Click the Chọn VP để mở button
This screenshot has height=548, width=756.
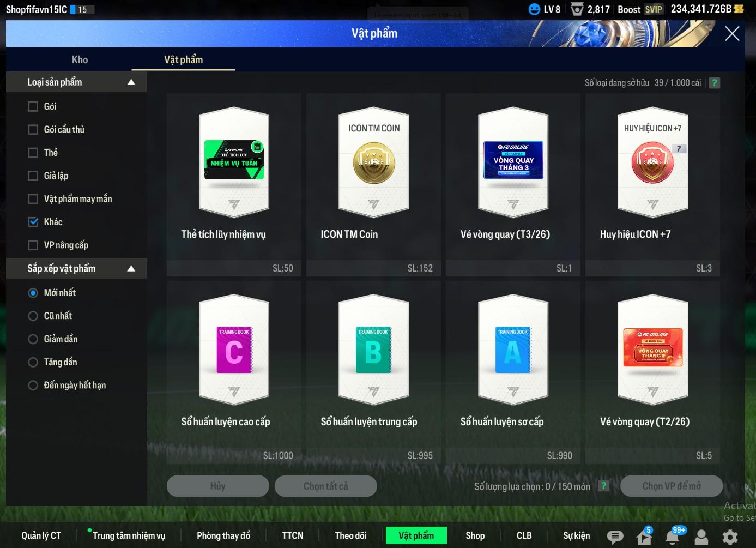click(671, 486)
